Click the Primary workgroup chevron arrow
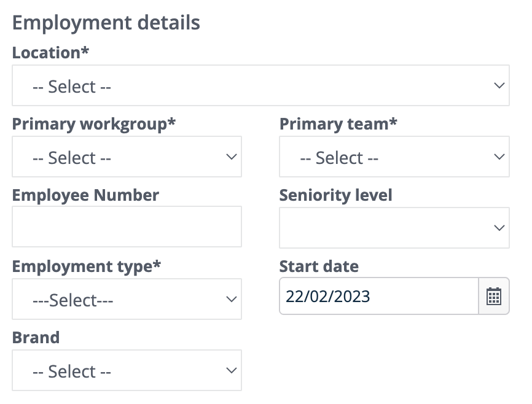Viewport: 532px width, 404px height. (232, 157)
